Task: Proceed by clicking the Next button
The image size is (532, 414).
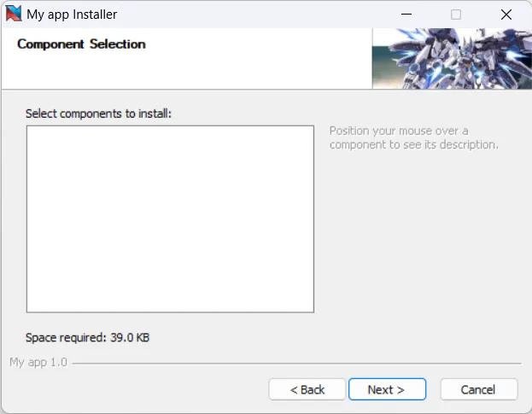Action: (385, 389)
